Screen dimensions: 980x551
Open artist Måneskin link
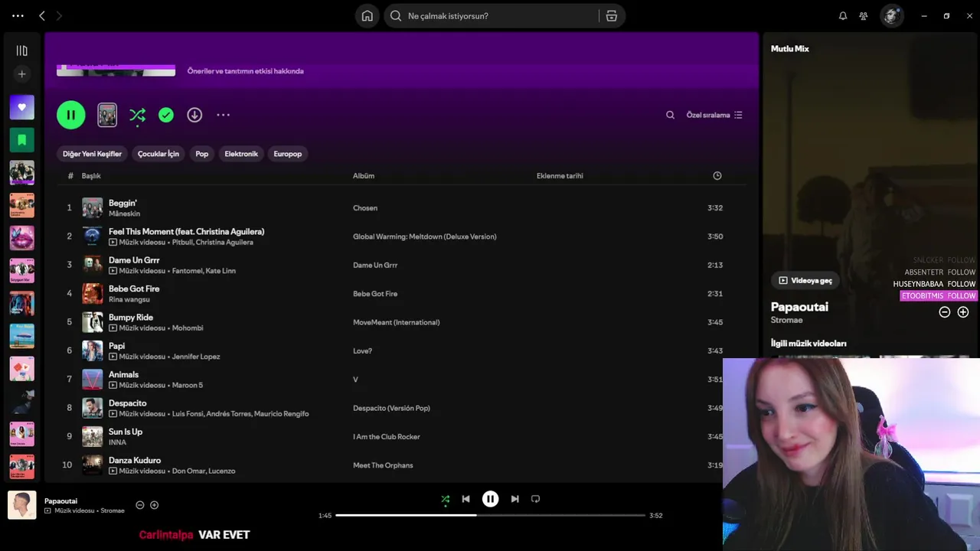(124, 214)
